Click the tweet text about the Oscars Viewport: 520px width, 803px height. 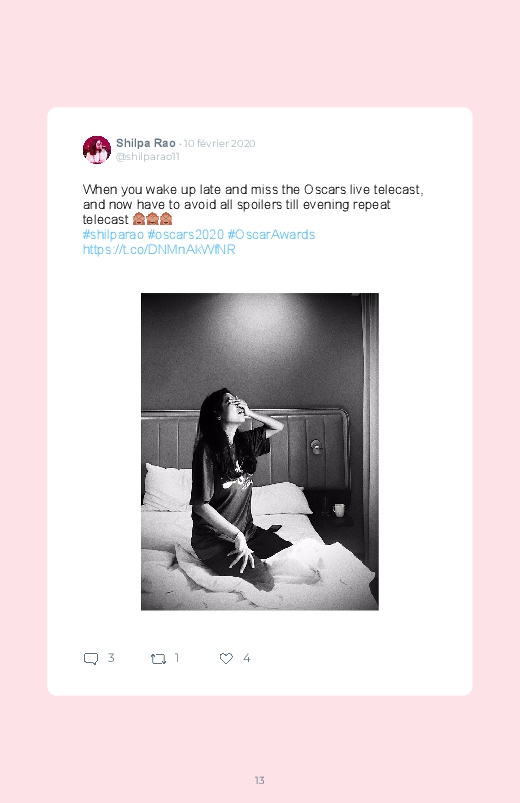[x=253, y=204]
